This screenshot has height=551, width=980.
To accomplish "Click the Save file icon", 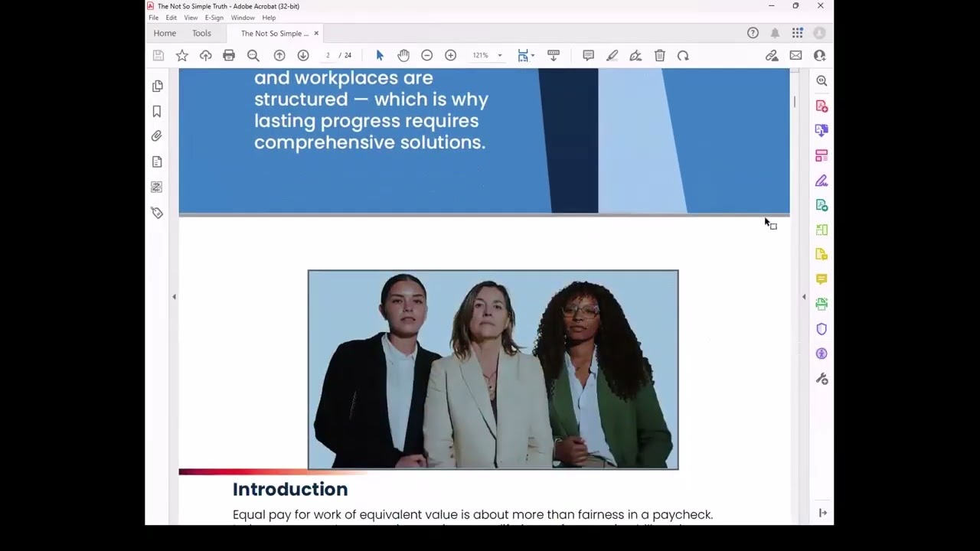I will (158, 55).
